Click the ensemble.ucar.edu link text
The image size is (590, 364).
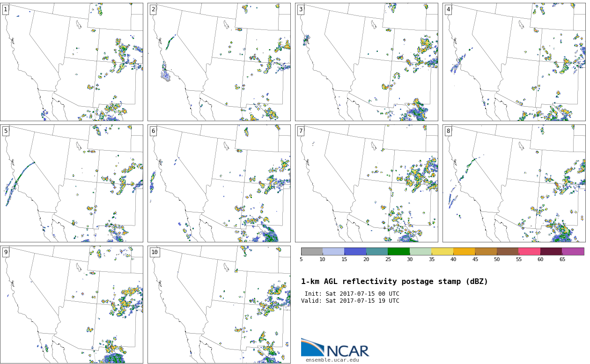pos(332,360)
